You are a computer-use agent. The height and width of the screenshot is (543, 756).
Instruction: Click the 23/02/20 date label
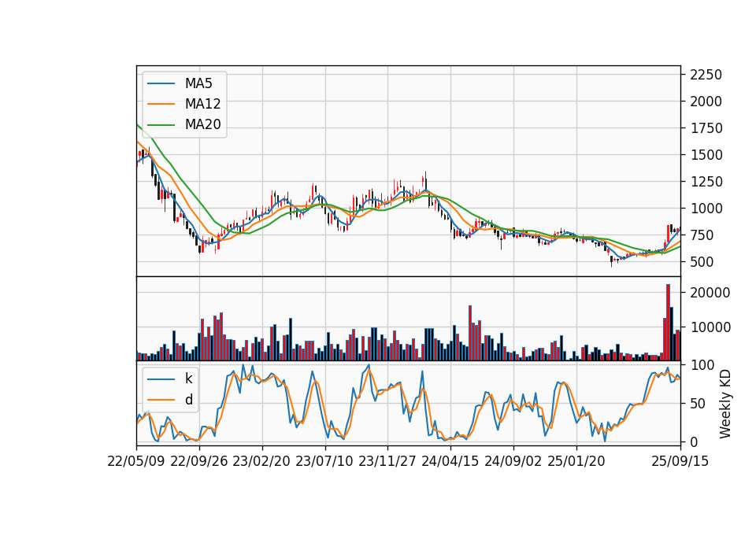click(261, 461)
